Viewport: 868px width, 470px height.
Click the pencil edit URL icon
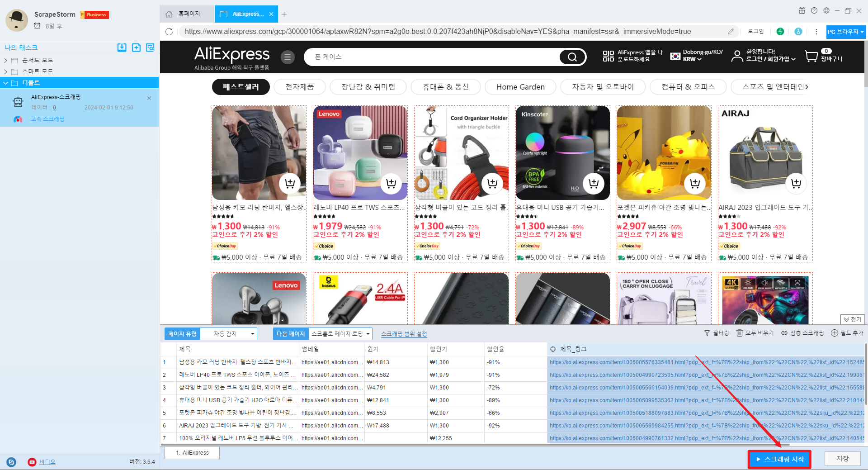tap(731, 32)
